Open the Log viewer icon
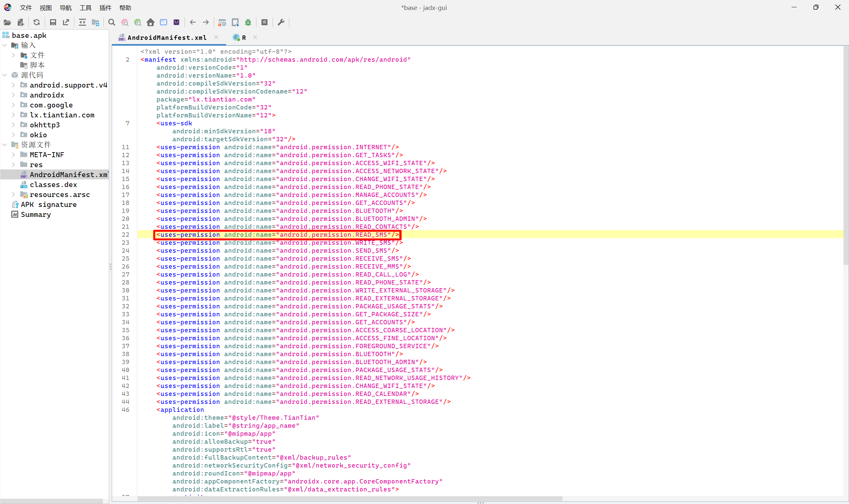 pos(265,23)
